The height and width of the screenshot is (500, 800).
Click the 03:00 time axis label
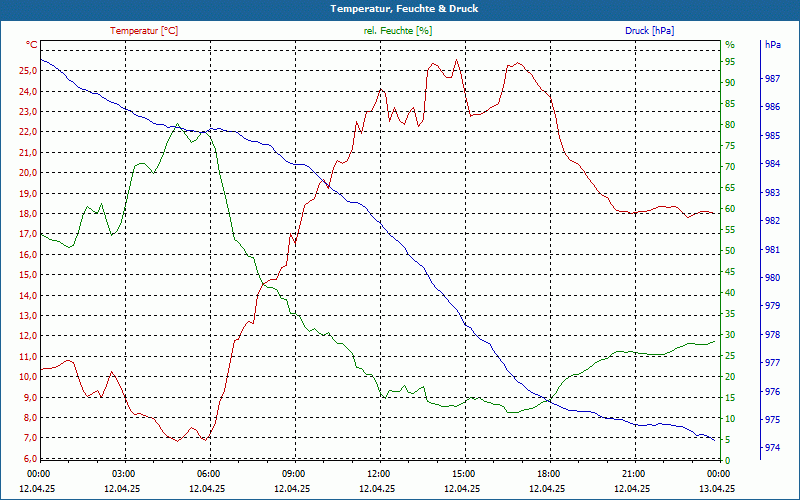122,474
